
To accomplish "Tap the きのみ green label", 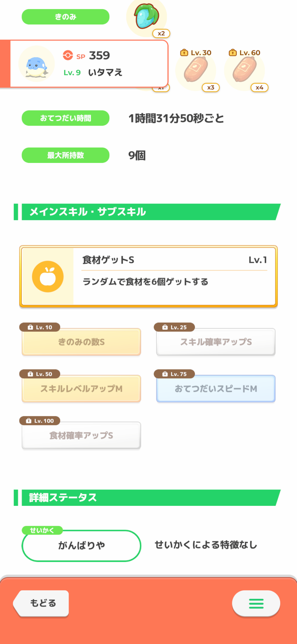I will [65, 17].
